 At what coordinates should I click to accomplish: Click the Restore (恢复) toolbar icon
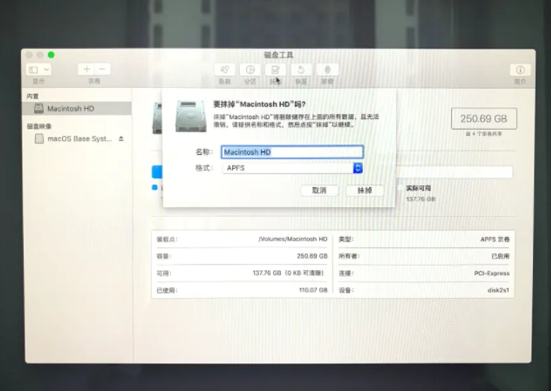coord(301,70)
